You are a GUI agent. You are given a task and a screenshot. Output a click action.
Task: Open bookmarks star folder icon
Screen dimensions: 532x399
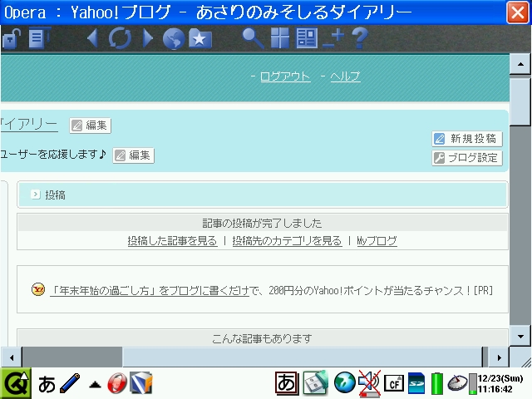coord(200,39)
